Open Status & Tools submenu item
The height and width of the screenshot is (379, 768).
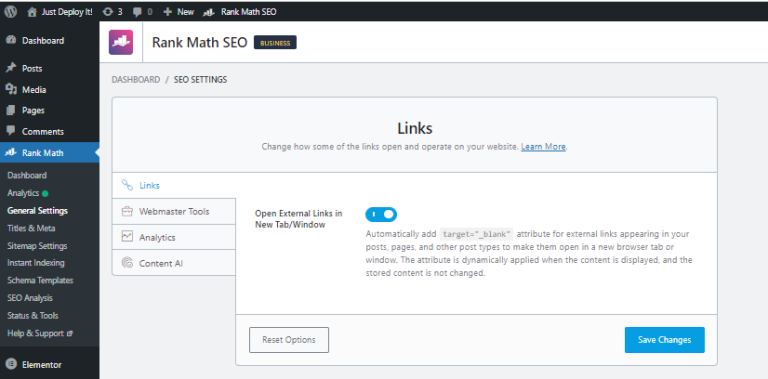pyautogui.click(x=33, y=316)
